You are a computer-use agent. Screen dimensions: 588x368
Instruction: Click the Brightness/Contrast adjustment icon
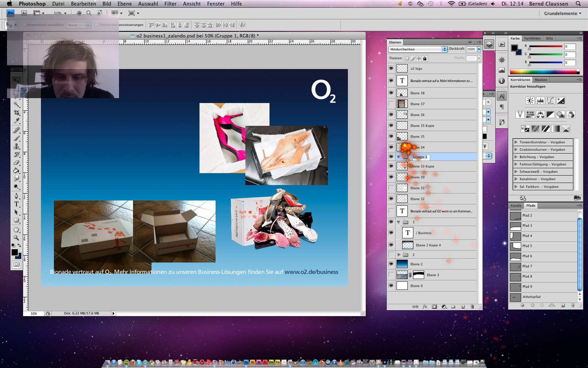(x=530, y=101)
